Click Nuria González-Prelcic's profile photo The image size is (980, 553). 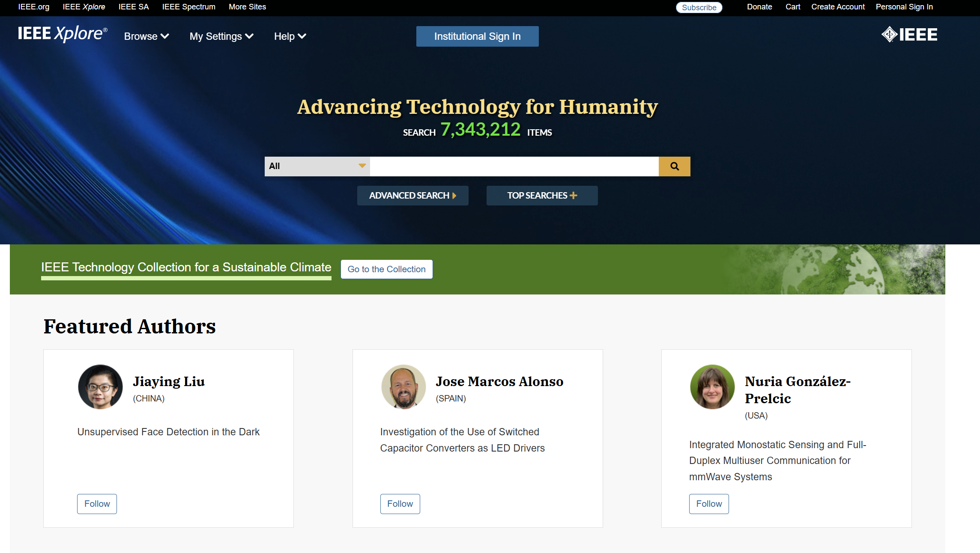point(712,387)
